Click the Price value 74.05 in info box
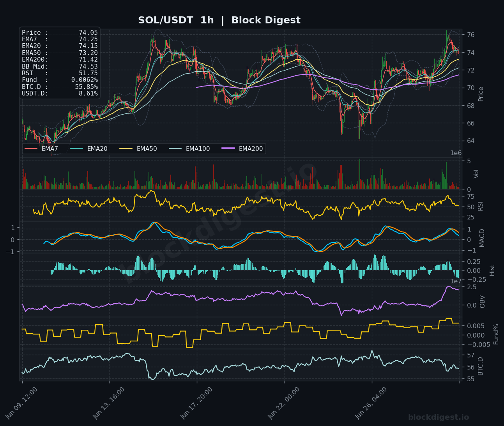The height and width of the screenshot is (426, 504). pos(88,33)
